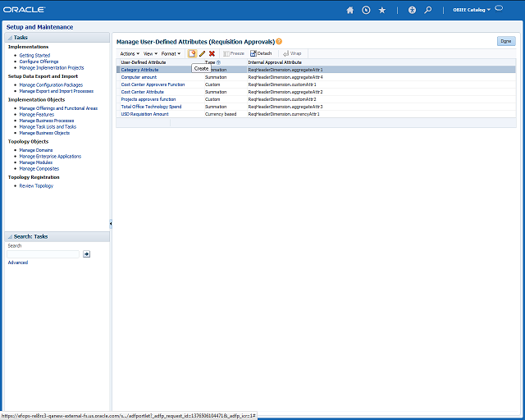Click the chat bubble icon in header
The image size is (525, 420).
[x=499, y=8]
